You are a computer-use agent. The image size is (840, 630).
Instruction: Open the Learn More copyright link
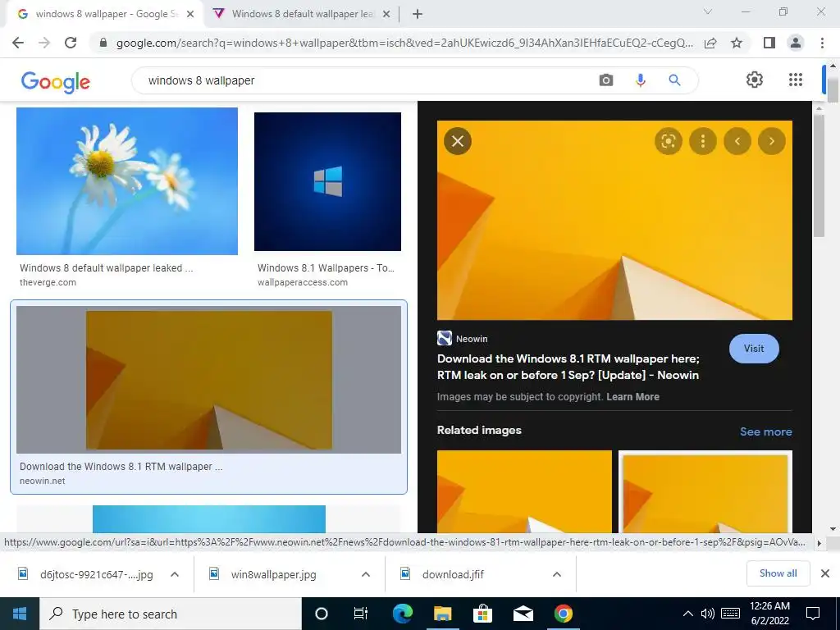click(x=632, y=397)
